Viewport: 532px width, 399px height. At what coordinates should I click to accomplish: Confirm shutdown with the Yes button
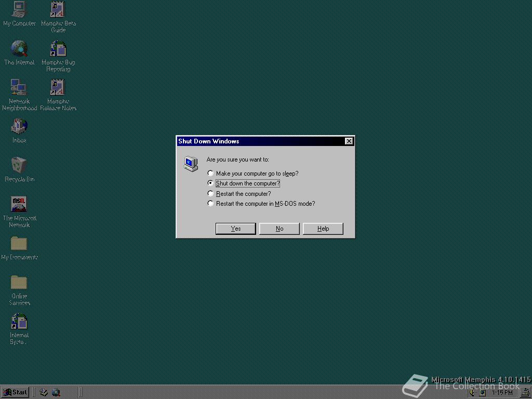236,229
